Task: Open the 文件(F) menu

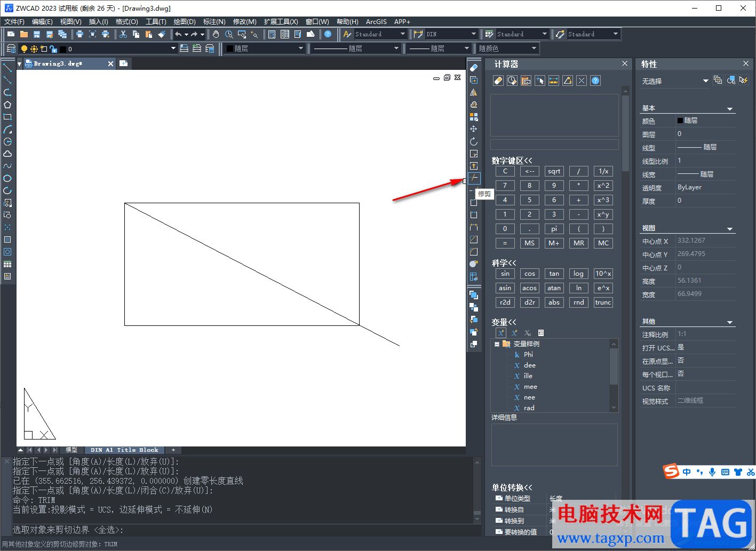Action: coord(14,22)
